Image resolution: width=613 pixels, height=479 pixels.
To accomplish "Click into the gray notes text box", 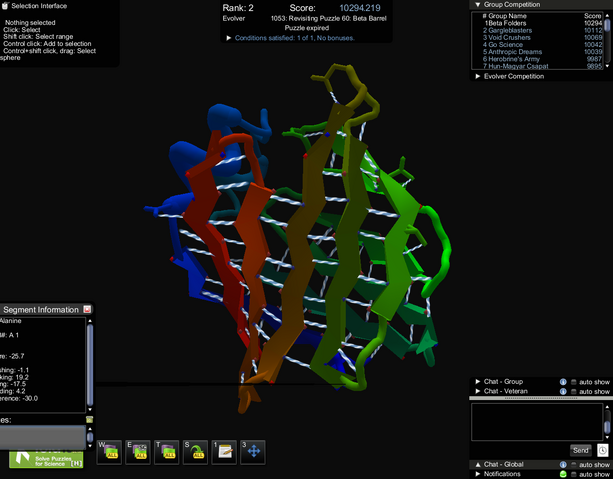I will 43,437.
